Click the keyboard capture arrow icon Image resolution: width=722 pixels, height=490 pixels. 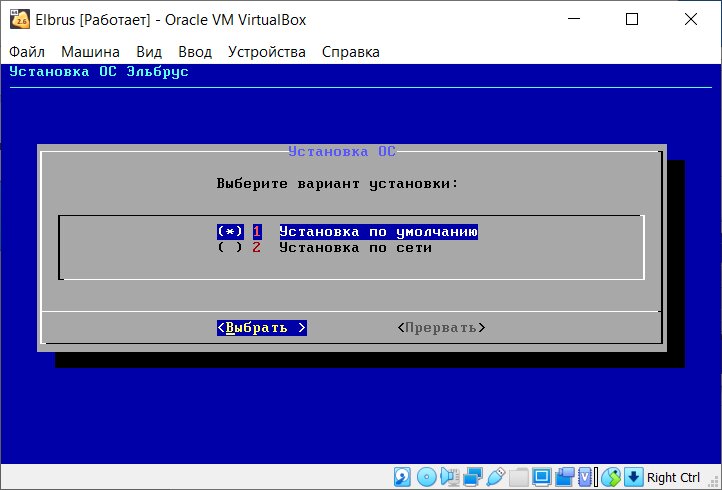pyautogui.click(x=633, y=477)
